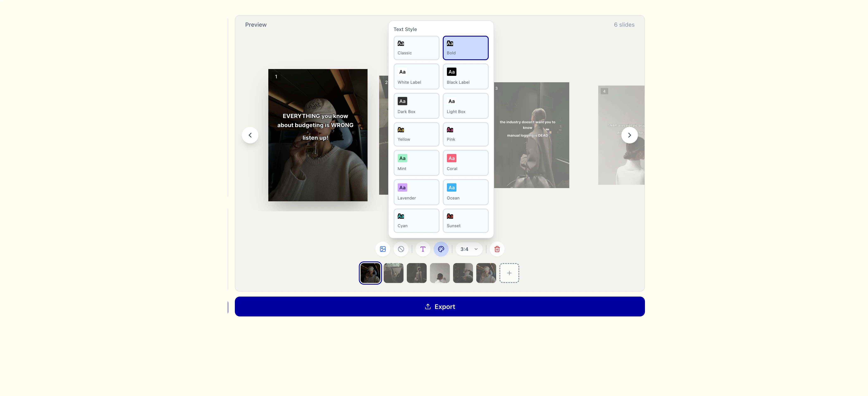Image resolution: width=868 pixels, height=396 pixels.
Task: Apply the Light Box text style
Action: [465, 106]
